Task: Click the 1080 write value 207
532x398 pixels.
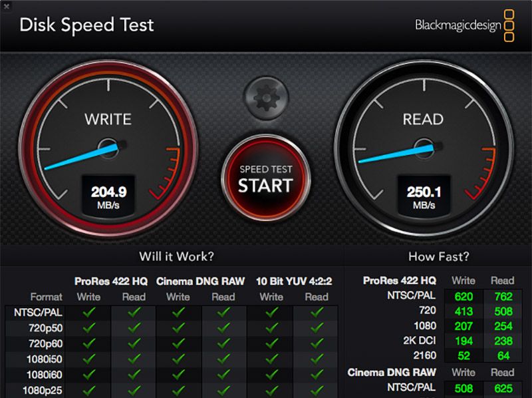Action: 463,326
